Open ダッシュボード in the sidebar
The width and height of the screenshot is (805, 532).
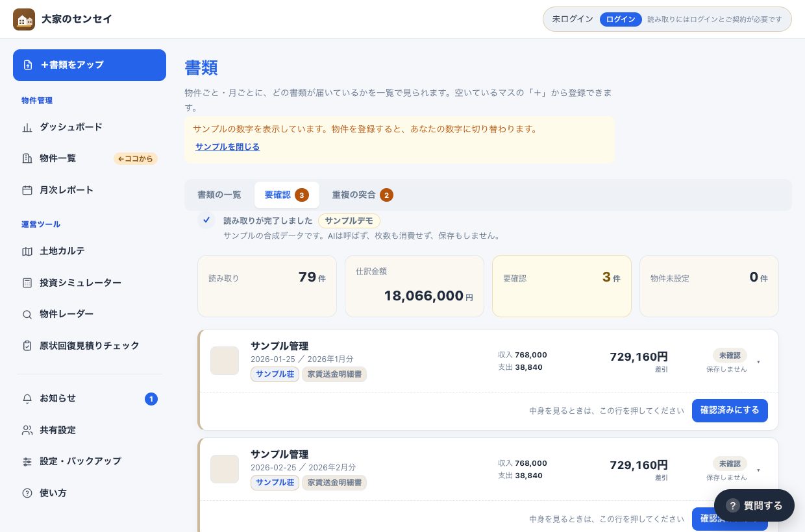pos(90,127)
